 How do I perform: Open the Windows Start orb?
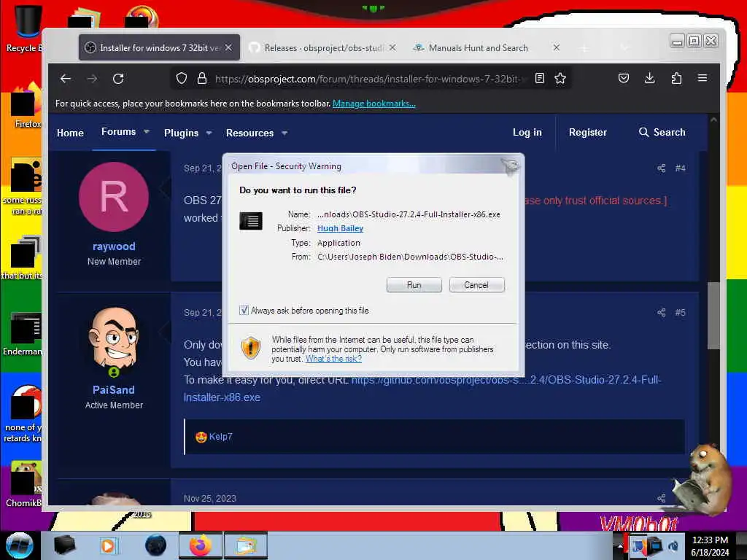click(x=20, y=545)
